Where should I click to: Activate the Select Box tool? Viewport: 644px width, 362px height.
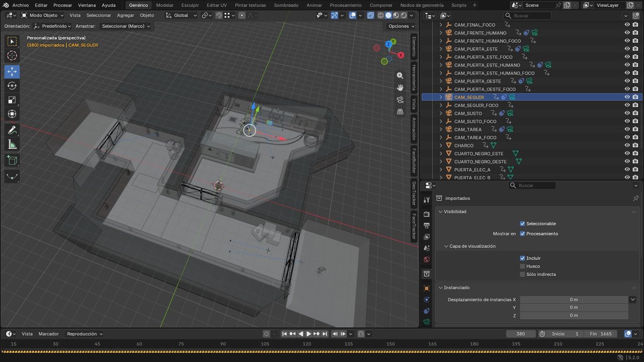tap(12, 41)
